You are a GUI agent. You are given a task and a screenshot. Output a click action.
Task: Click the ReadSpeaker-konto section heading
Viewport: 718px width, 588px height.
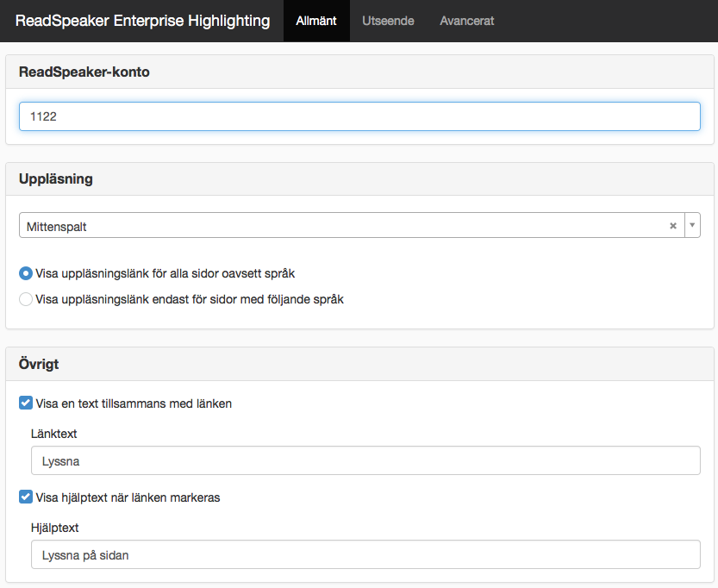[x=84, y=72]
